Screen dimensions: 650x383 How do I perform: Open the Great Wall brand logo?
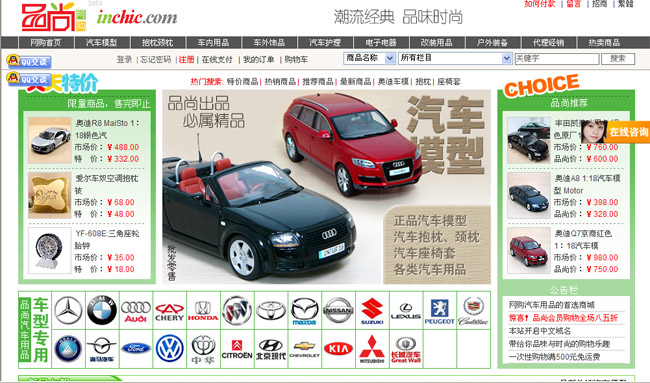[x=406, y=349]
